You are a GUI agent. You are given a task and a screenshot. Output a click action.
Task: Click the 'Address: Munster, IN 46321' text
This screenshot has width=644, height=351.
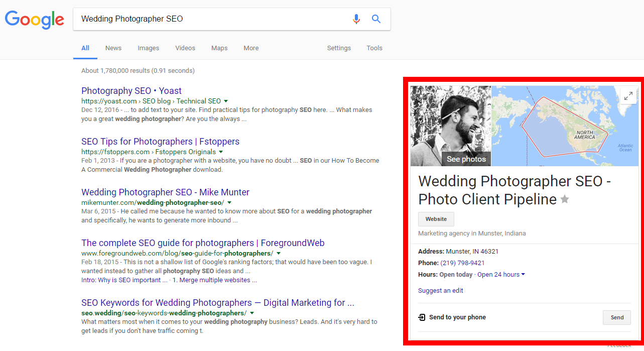(x=458, y=252)
